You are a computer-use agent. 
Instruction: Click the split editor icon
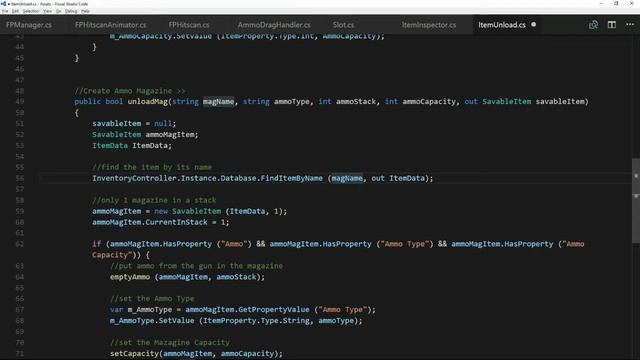pyautogui.click(x=611, y=25)
